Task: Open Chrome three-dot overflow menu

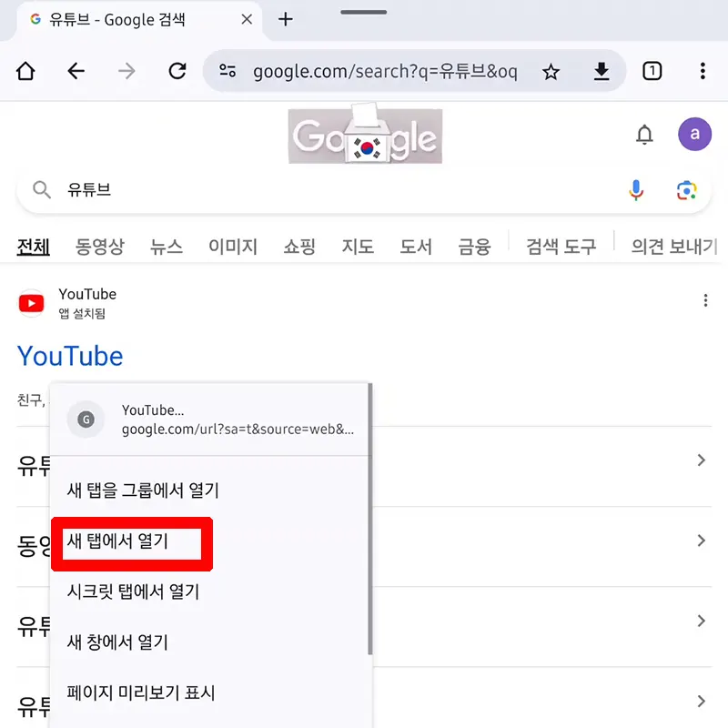Action: [703, 71]
